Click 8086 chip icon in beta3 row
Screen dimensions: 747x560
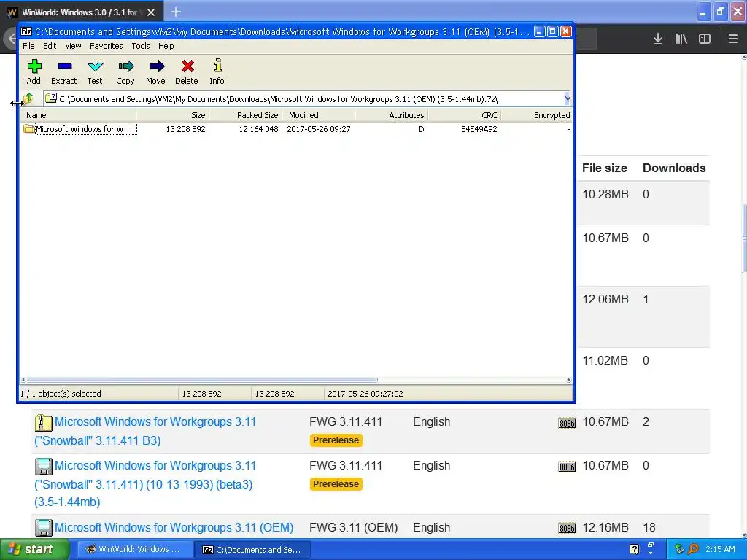point(566,467)
